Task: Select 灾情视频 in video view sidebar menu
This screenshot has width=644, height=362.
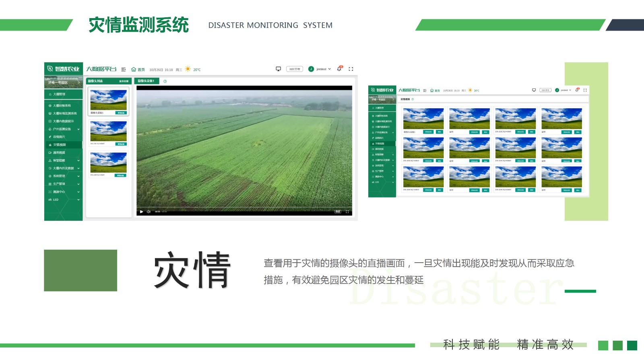Action: coord(60,145)
